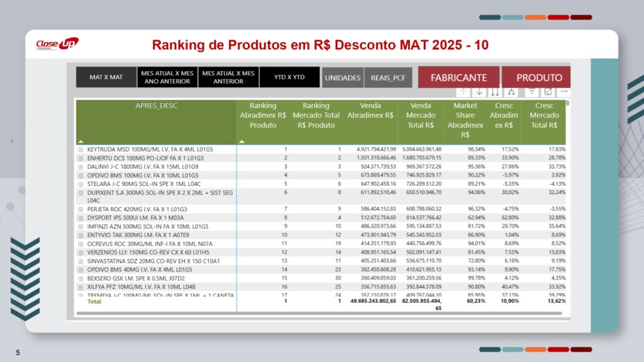Switch to YTD X YTD comparison
The width and height of the screenshot is (644, 362).
[x=289, y=77]
